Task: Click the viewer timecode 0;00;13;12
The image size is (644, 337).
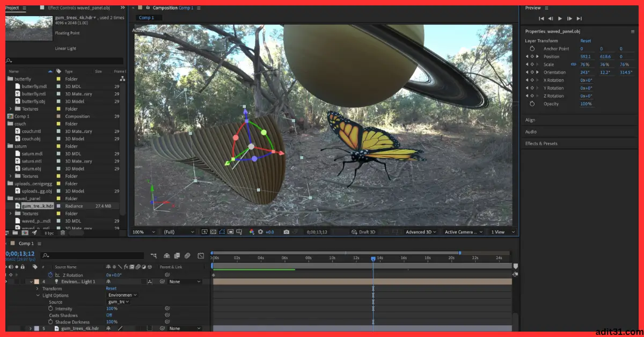Action: pyautogui.click(x=317, y=232)
